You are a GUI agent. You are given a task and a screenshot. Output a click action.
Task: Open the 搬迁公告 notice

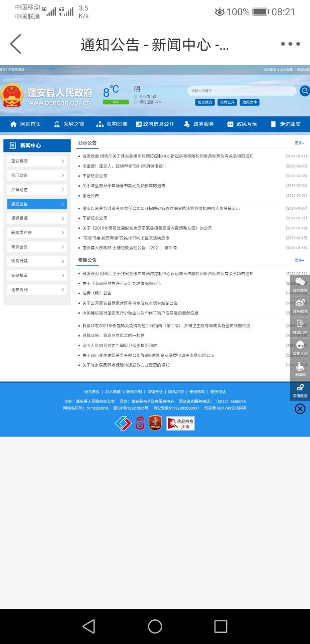point(91,195)
